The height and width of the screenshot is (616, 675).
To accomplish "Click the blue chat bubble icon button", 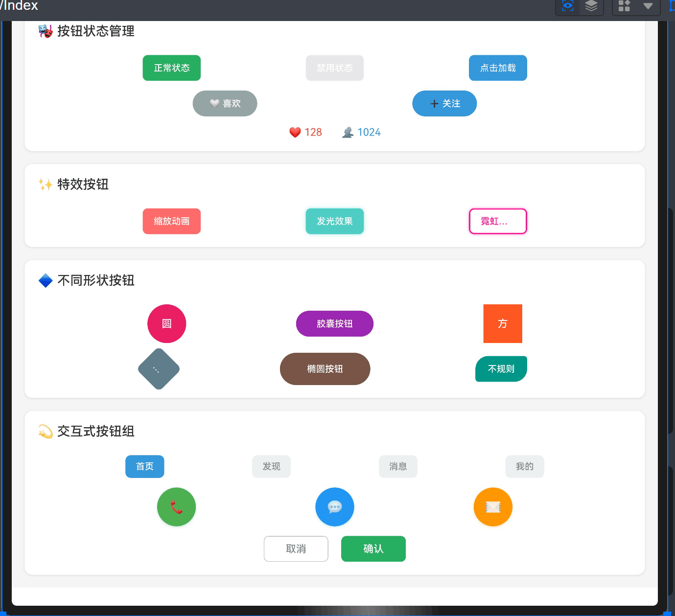I will (x=335, y=507).
